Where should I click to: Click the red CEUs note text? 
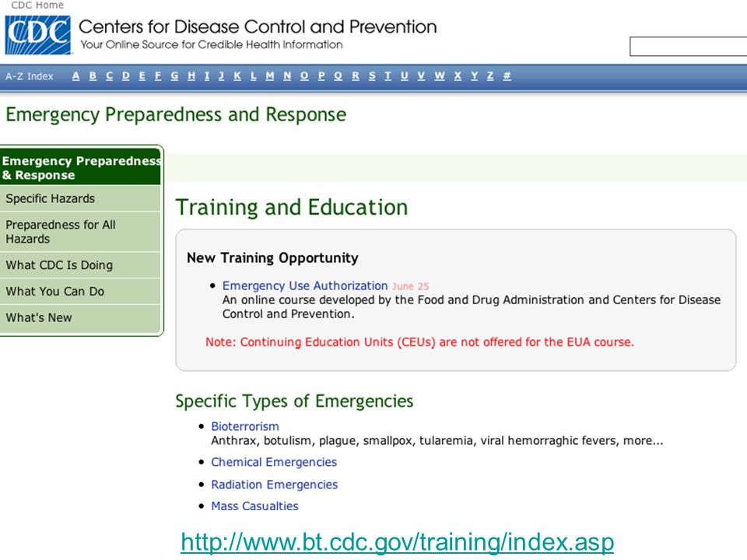419,342
